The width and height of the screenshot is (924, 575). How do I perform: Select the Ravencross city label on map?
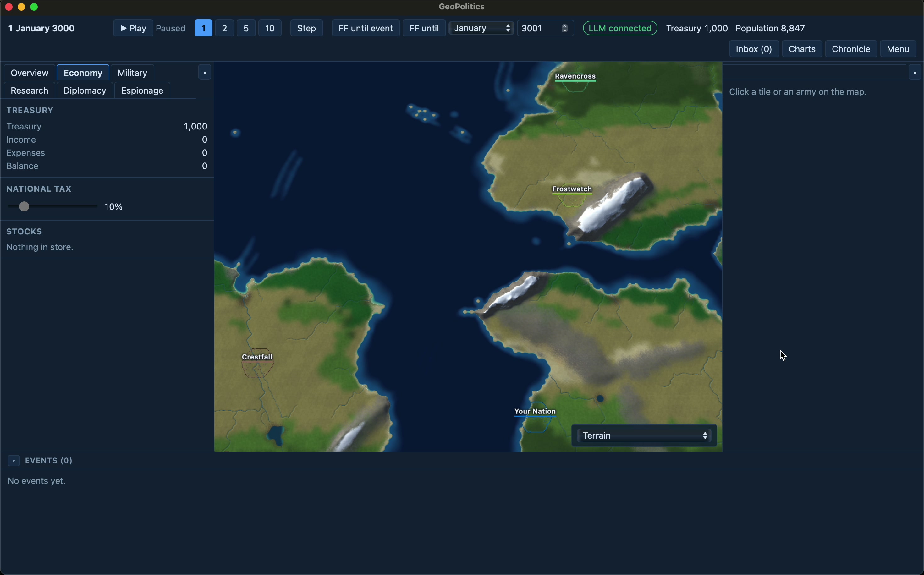(x=575, y=76)
